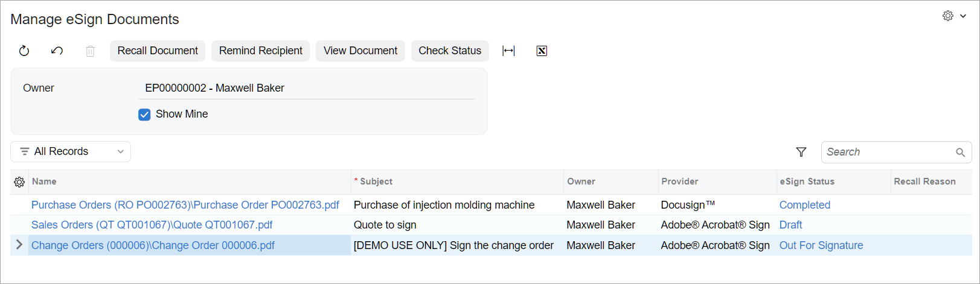This screenshot has width=980, height=284.
Task: Open Purchase Order PO002763.pdf link
Action: click(x=185, y=205)
